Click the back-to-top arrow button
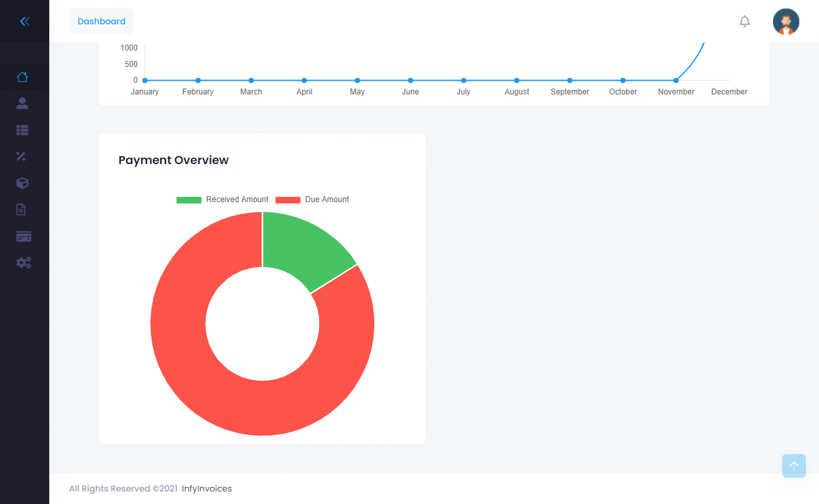The width and height of the screenshot is (819, 504). click(794, 466)
